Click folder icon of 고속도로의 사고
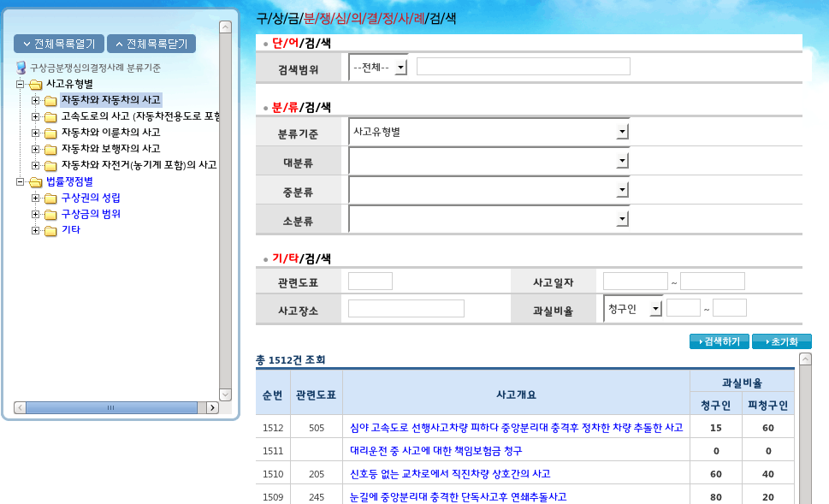This screenshot has width=829, height=504. tap(50, 117)
